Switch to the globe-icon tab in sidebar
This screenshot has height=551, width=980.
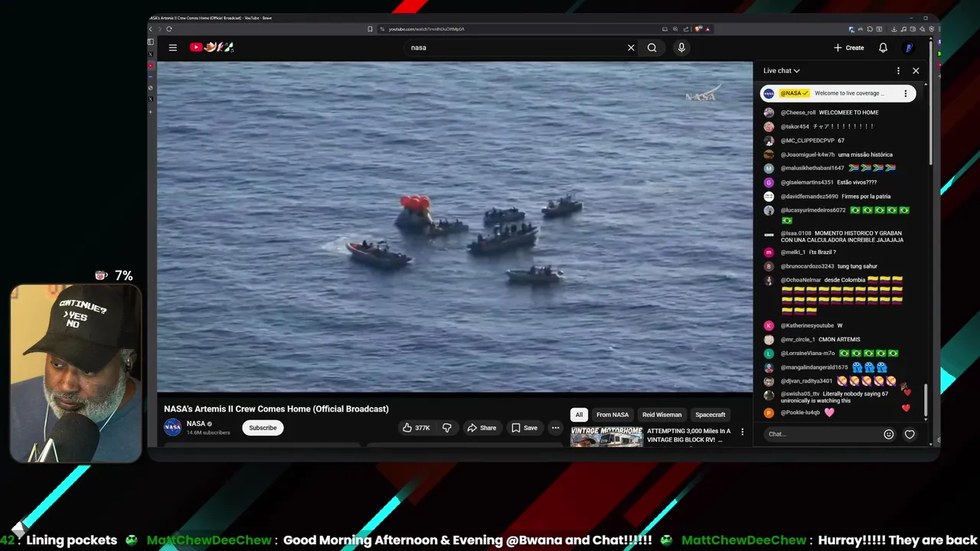(150, 88)
